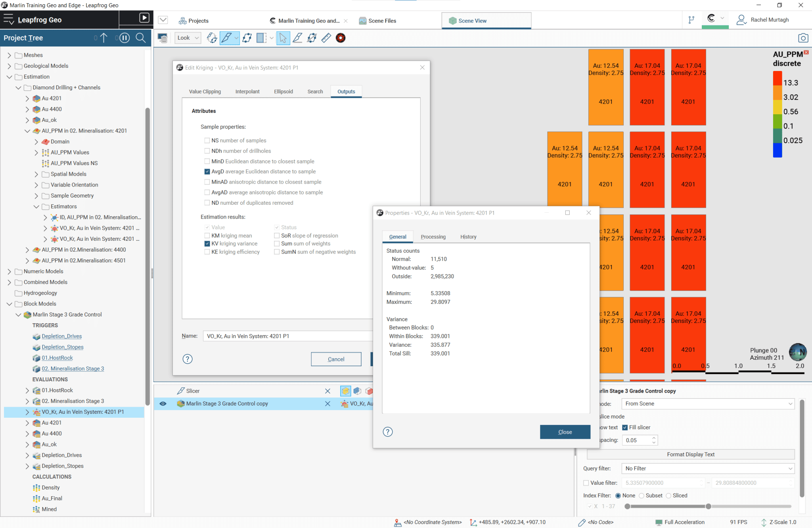Click the branch icon near user name
Viewport: 812px width, 528px height.
(691, 20)
